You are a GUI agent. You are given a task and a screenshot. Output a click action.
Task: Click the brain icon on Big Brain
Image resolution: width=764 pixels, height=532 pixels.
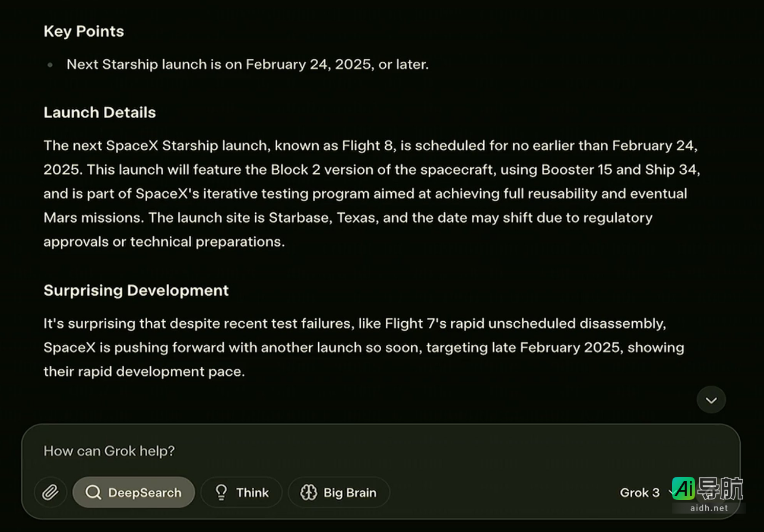(x=309, y=492)
